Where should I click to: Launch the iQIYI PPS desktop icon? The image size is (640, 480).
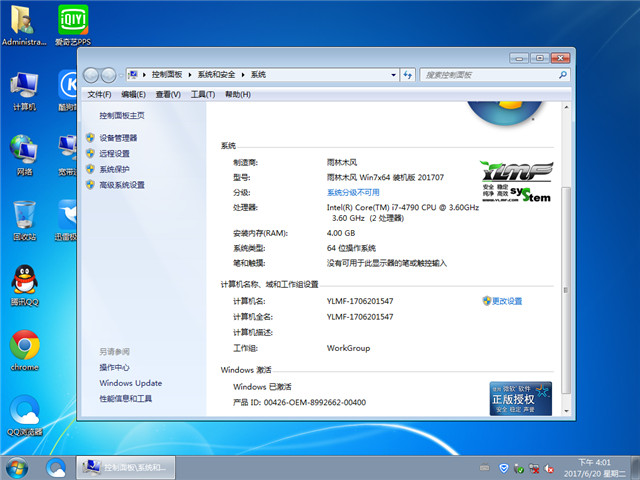(x=73, y=24)
